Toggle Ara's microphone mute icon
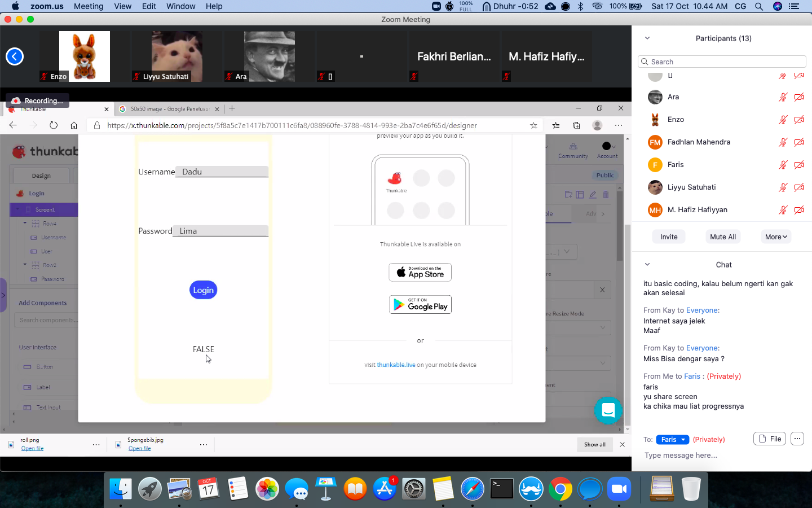The width and height of the screenshot is (812, 508). coord(783,97)
